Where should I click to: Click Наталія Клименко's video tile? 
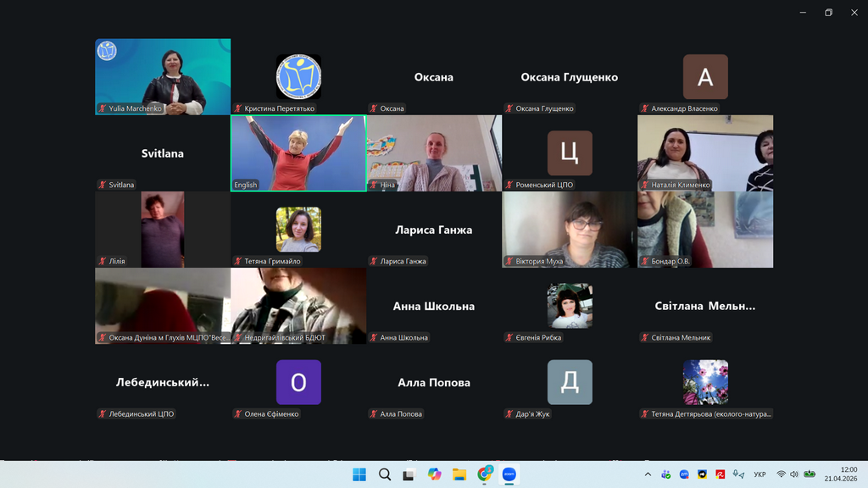(705, 153)
